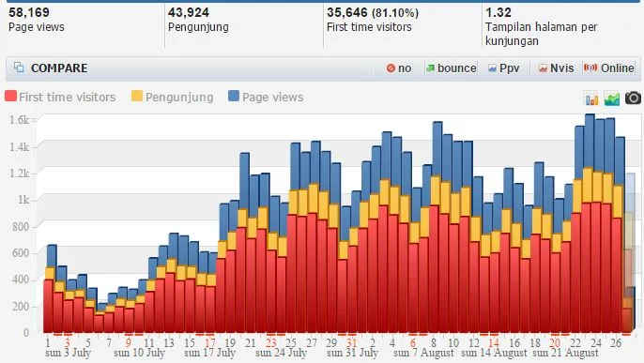Click the red 'no' circle icon

[391, 68]
